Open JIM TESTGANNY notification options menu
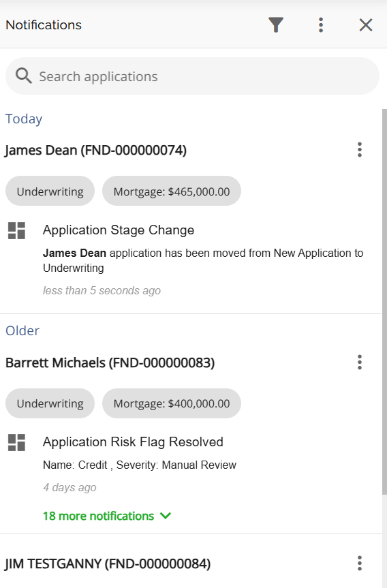 tap(359, 563)
